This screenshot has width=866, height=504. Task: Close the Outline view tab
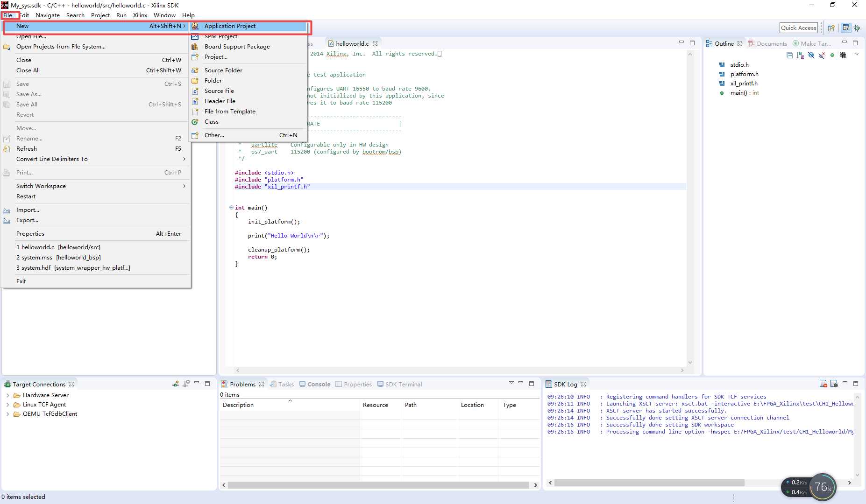click(740, 43)
